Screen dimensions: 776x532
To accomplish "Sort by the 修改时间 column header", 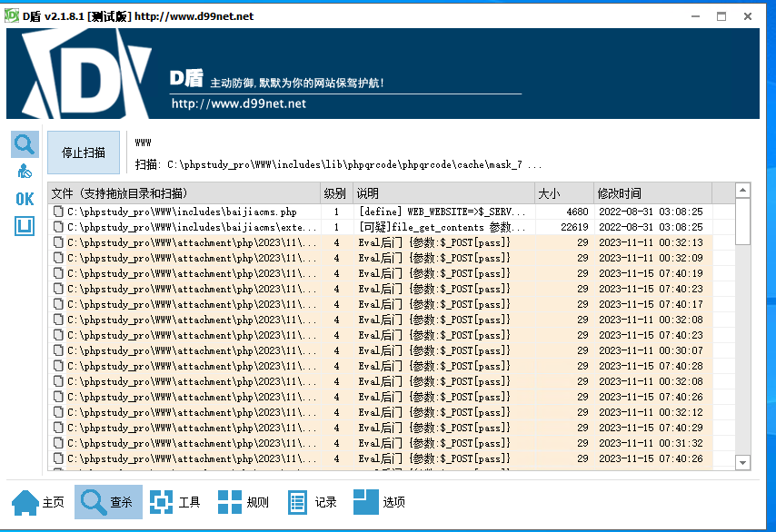I will tap(652, 193).
